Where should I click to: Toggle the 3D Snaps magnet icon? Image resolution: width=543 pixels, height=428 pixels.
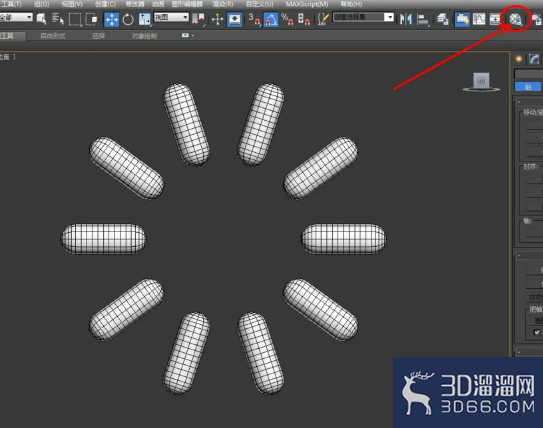coord(254,19)
